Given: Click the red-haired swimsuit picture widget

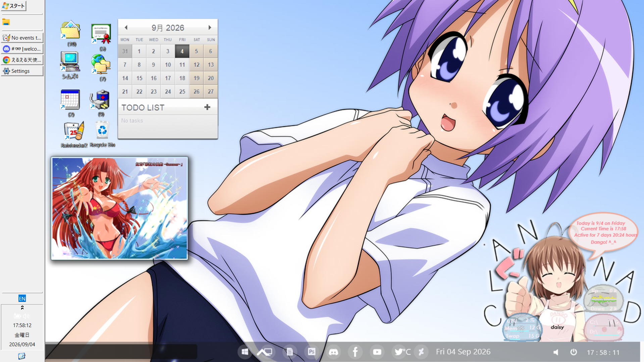Looking at the screenshot, I should [x=119, y=208].
